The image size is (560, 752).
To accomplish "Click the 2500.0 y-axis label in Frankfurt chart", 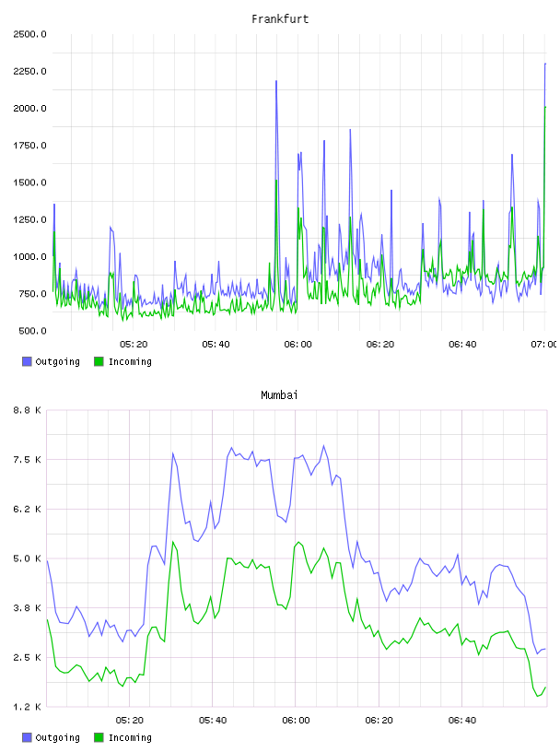I will coord(30,34).
